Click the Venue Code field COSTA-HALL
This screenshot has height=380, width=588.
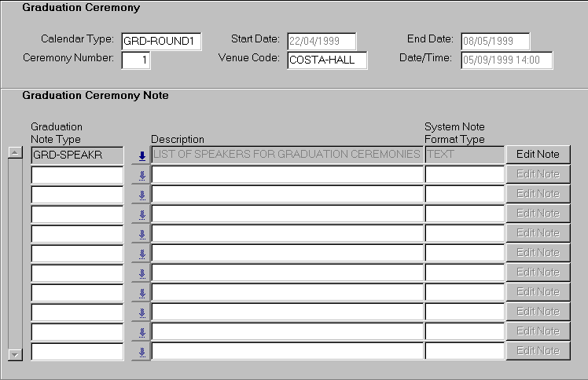click(x=327, y=60)
